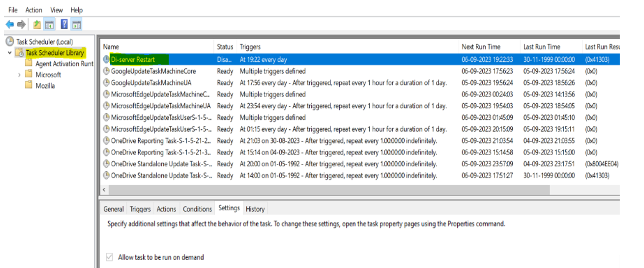Expand the Microsoft folder node
This screenshot has height=268, width=644.
coord(19,75)
